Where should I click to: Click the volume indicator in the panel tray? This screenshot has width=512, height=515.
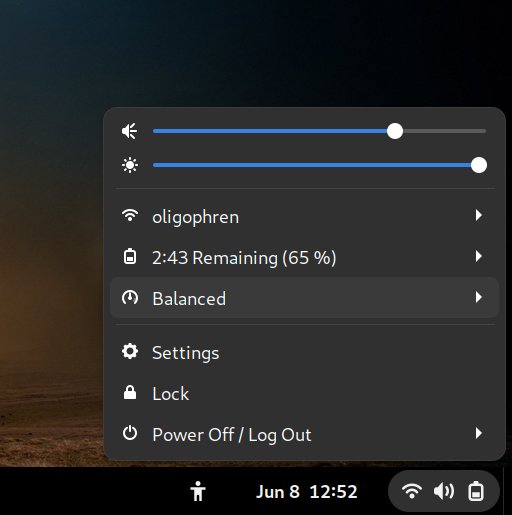pos(444,491)
